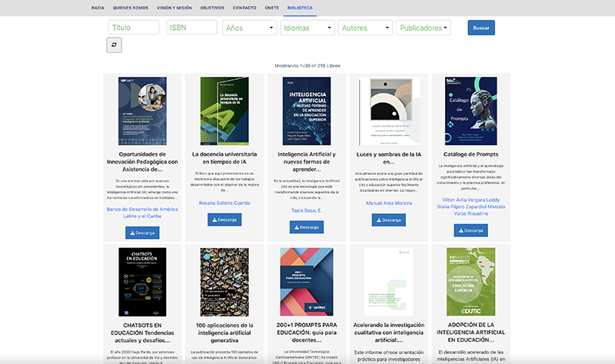Open the '100 aplicaciones' book cover image
The width and height of the screenshot is (615, 364).
[x=223, y=280]
